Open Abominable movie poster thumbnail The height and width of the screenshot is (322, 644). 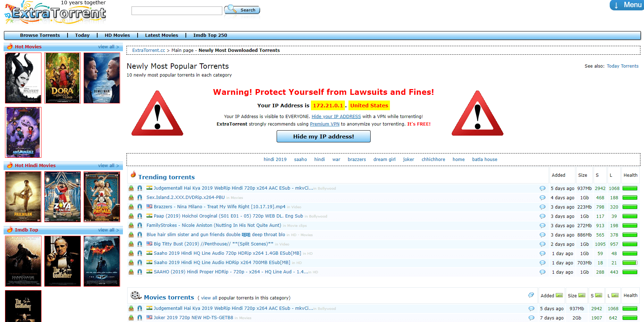pyautogui.click(x=23, y=132)
